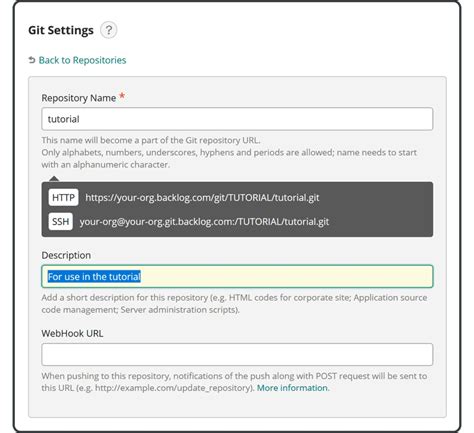
Task: Select the HTTP badge in URL panel
Action: pyautogui.click(x=63, y=197)
